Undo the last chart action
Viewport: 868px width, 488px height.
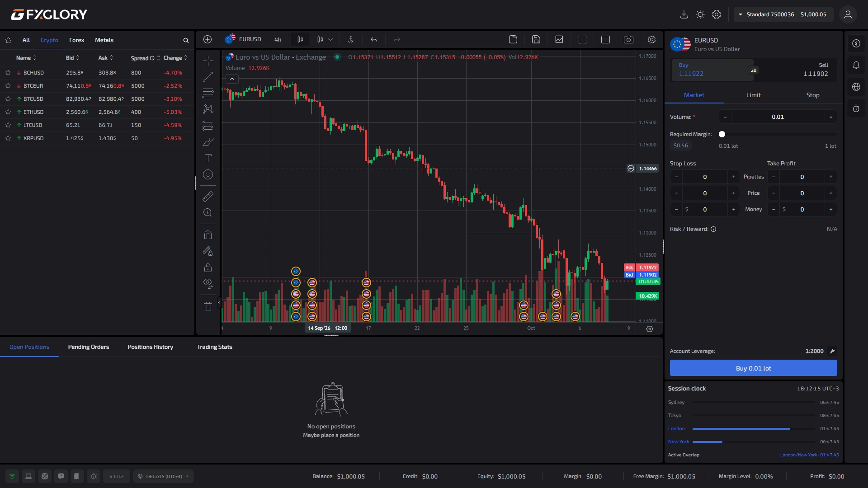click(374, 39)
